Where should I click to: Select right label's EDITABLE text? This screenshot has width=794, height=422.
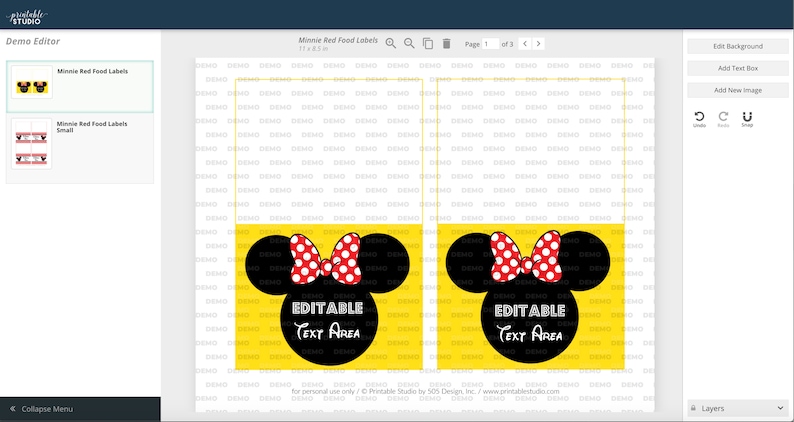pyautogui.click(x=530, y=311)
